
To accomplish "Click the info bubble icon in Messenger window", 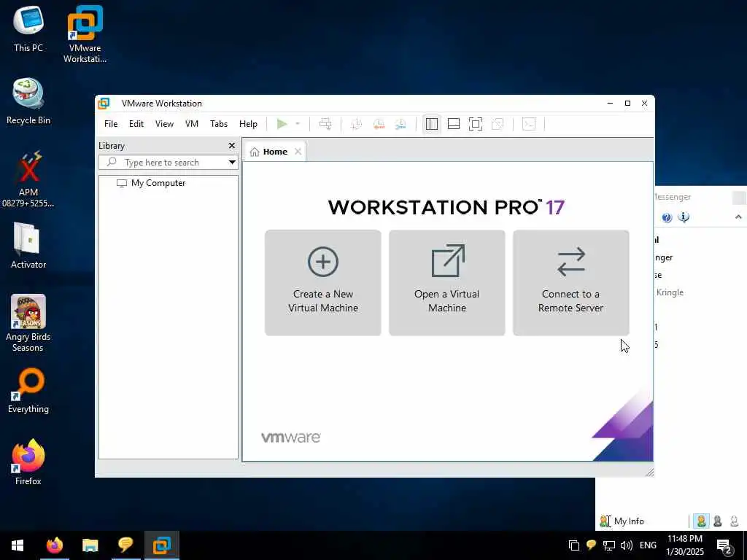I will (684, 217).
